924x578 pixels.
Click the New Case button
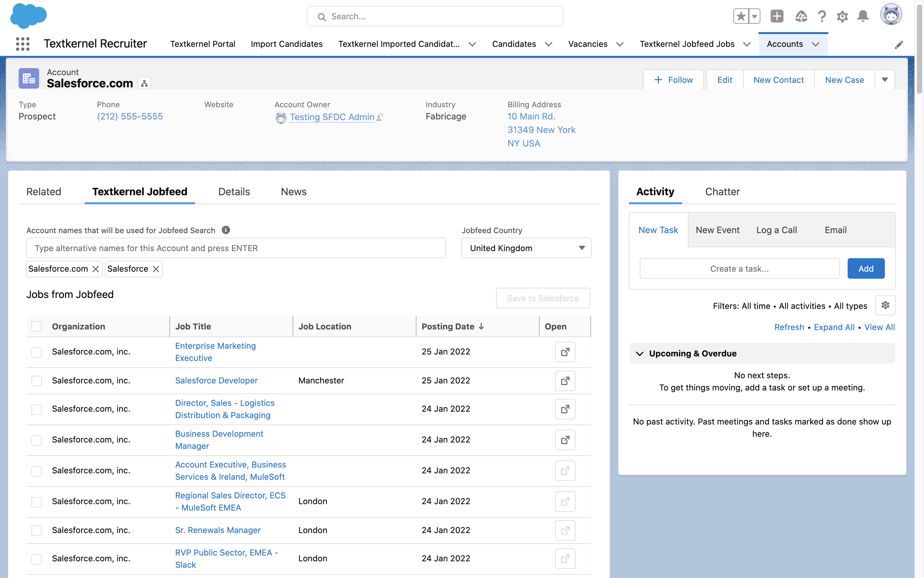pos(844,80)
